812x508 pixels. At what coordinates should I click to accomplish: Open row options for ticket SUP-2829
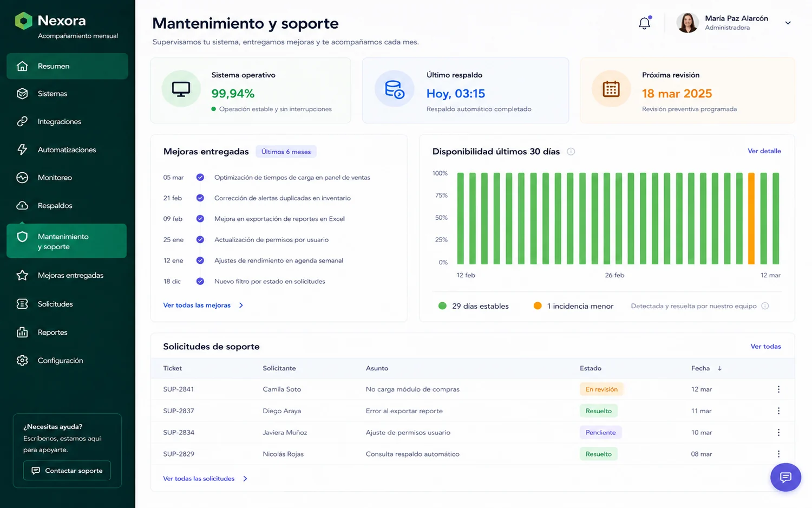pyautogui.click(x=778, y=454)
